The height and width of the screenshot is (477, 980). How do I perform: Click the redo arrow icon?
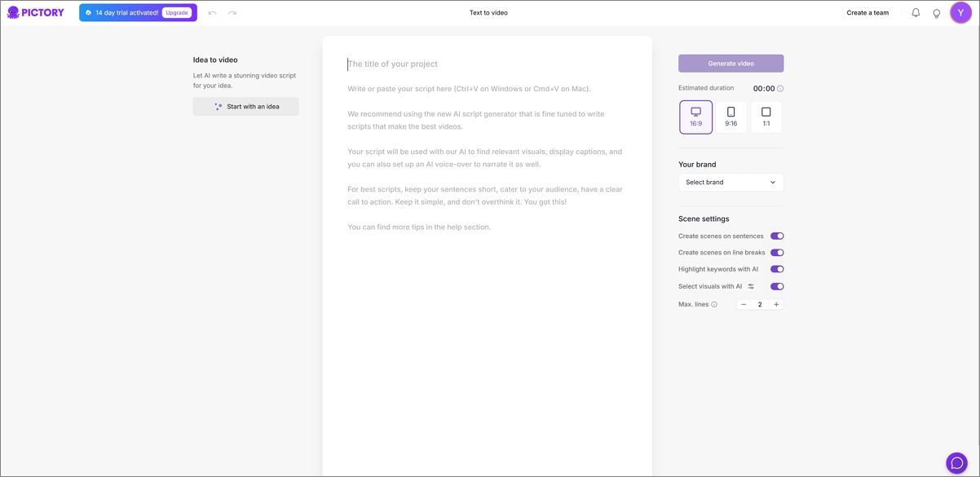(232, 13)
